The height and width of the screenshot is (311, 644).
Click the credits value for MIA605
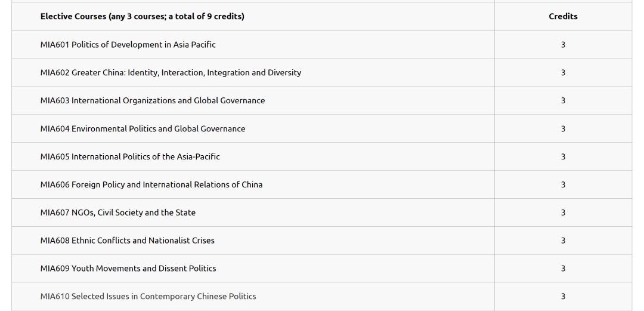[x=563, y=157]
